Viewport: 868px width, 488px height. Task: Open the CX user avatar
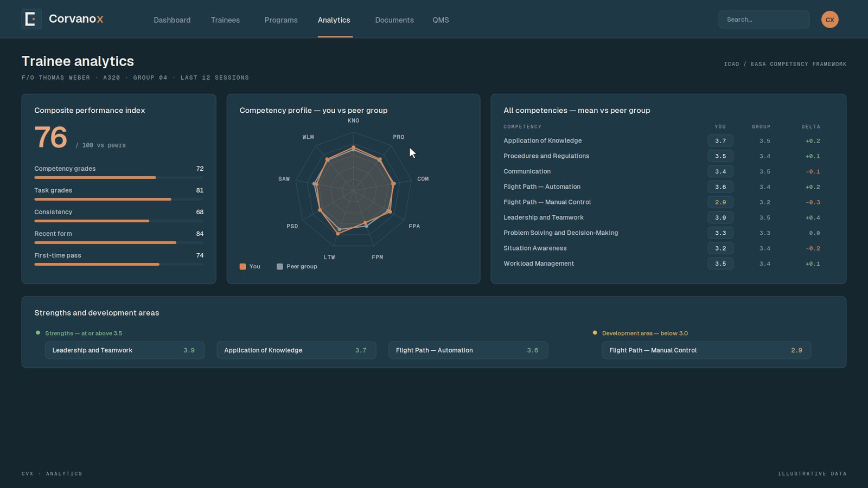click(829, 20)
